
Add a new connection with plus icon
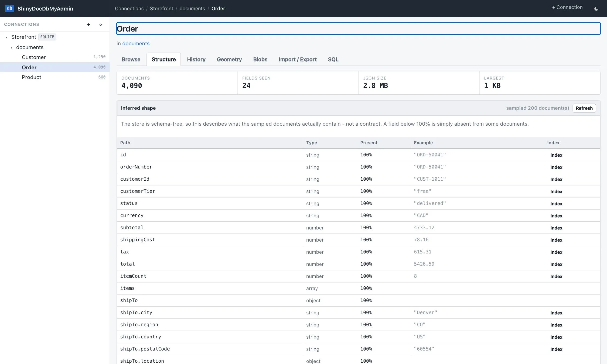click(88, 25)
